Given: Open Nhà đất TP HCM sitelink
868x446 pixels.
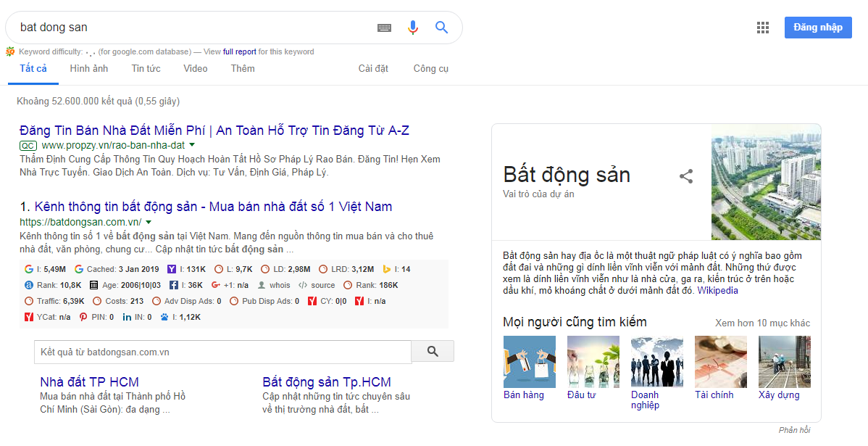Looking at the screenshot, I should pyautogui.click(x=89, y=381).
